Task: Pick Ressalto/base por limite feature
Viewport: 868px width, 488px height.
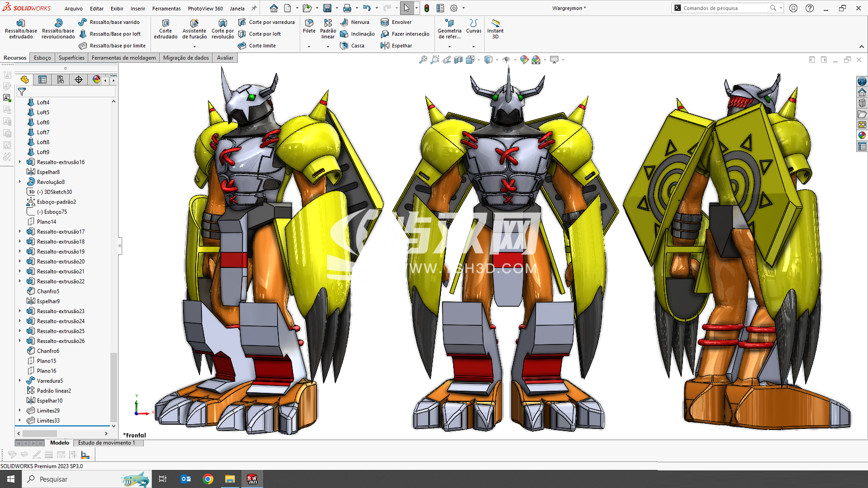Action: [x=112, y=46]
